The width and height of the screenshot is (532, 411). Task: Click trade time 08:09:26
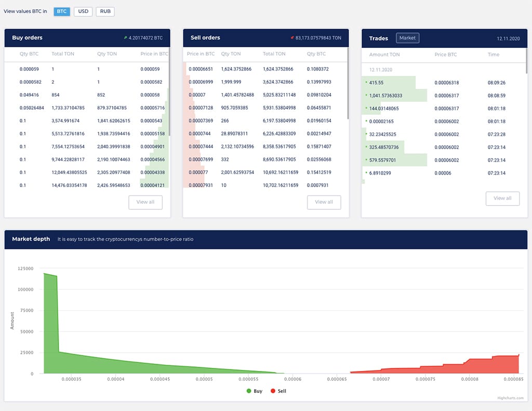click(496, 83)
